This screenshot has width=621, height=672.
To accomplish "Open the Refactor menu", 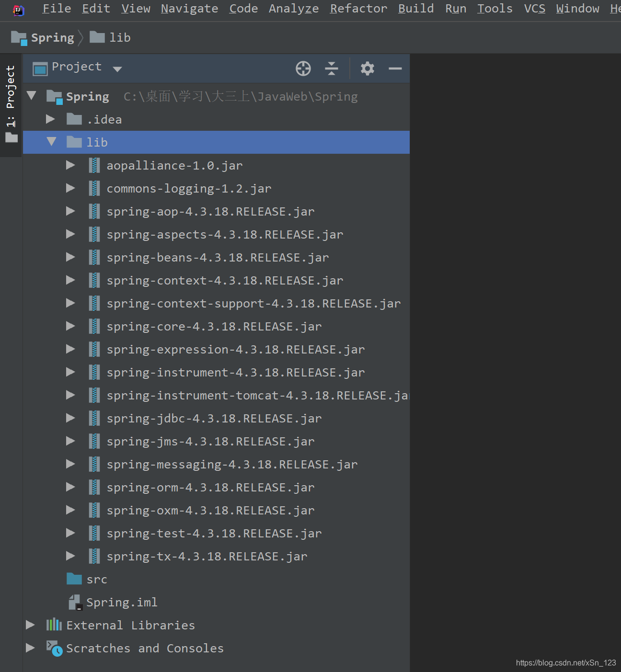I will pyautogui.click(x=358, y=9).
